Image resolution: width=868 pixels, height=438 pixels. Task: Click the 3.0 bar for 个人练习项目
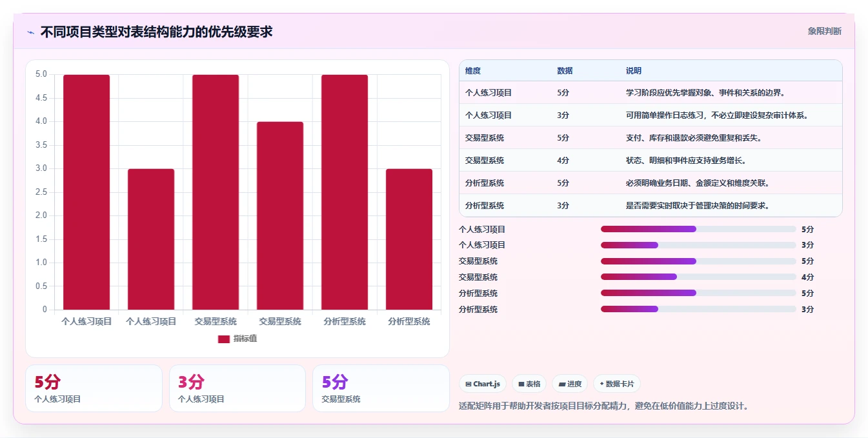151,239
